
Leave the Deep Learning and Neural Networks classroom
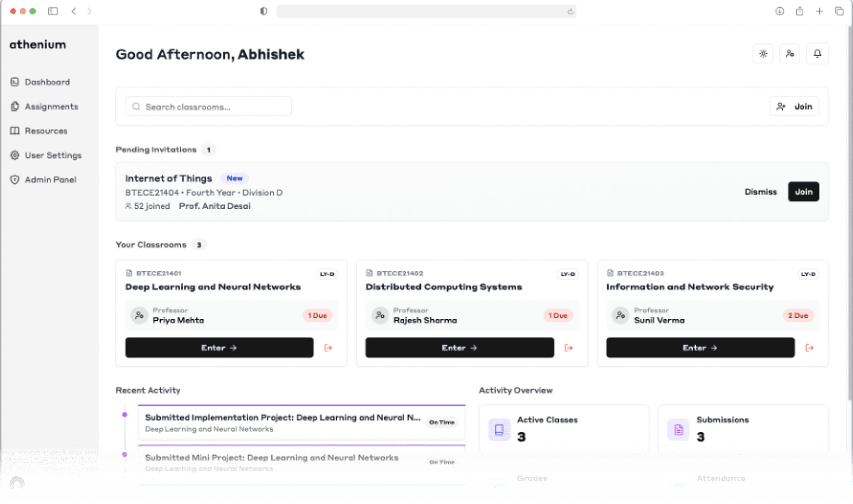tap(328, 348)
